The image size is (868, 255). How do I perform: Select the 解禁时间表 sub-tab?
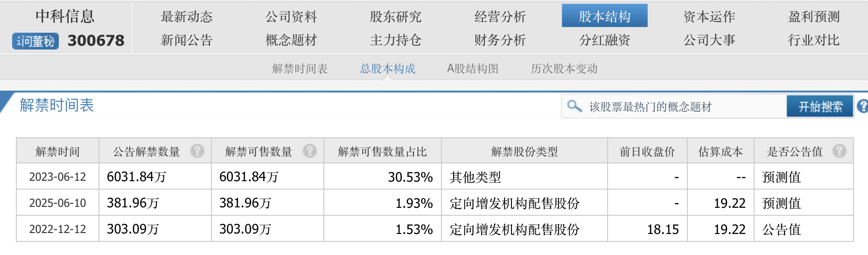click(x=300, y=69)
